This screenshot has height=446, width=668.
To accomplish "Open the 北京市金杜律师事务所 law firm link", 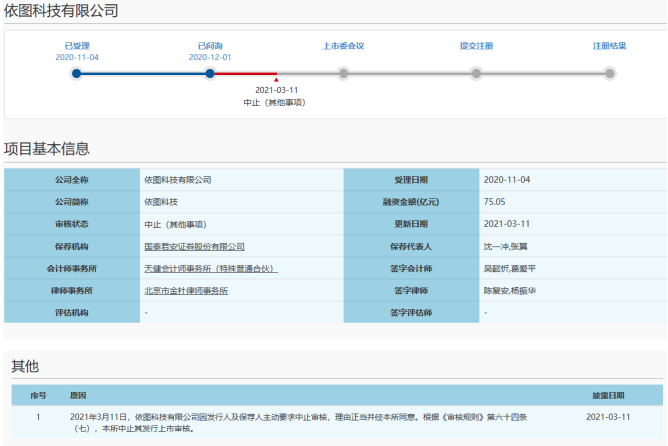I will click(x=186, y=291).
